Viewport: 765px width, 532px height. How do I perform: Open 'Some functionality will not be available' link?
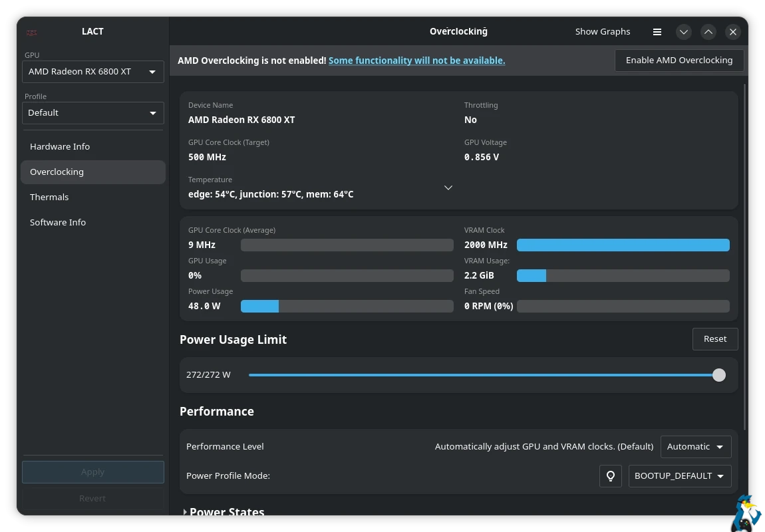click(x=416, y=61)
